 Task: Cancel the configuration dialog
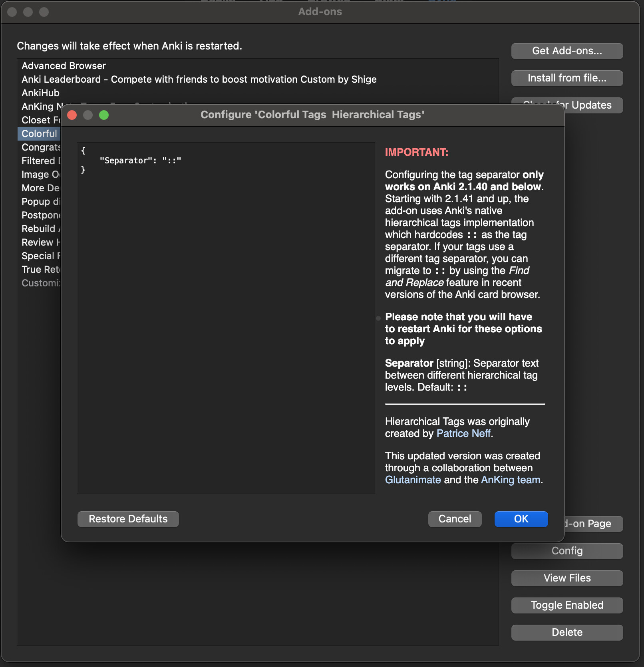tap(455, 519)
